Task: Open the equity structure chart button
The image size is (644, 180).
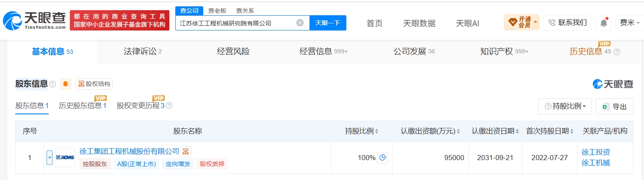Action: (94, 84)
